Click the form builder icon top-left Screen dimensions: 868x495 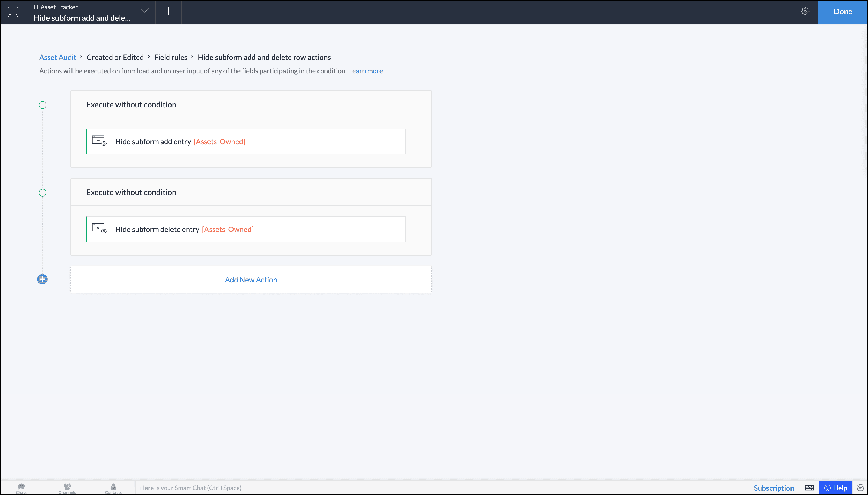point(13,12)
